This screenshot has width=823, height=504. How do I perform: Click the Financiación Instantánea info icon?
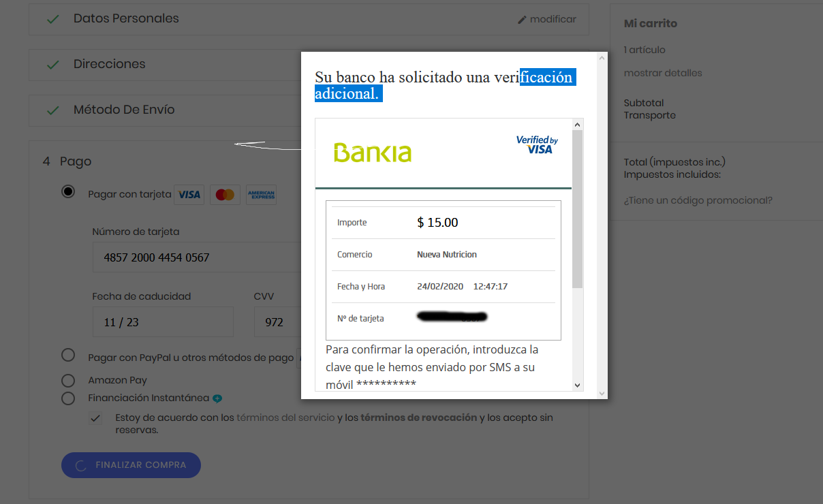217,398
